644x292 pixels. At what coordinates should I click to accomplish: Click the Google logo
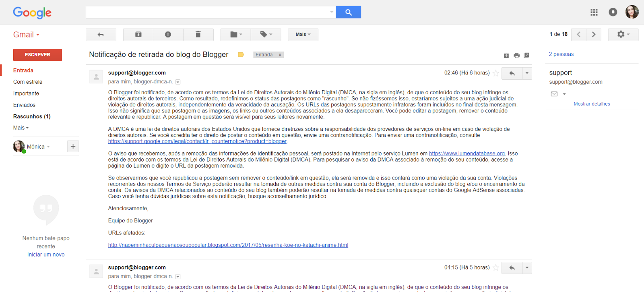tap(32, 12)
